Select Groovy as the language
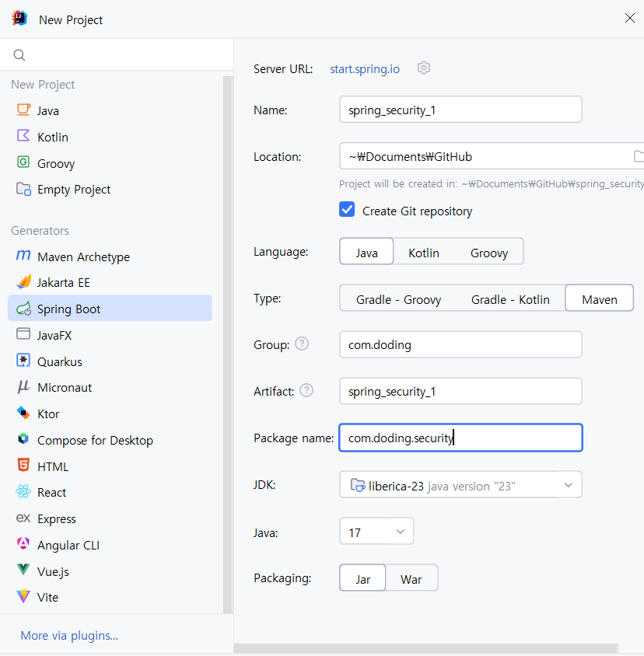Screen dimensions: 644x656 coord(489,253)
